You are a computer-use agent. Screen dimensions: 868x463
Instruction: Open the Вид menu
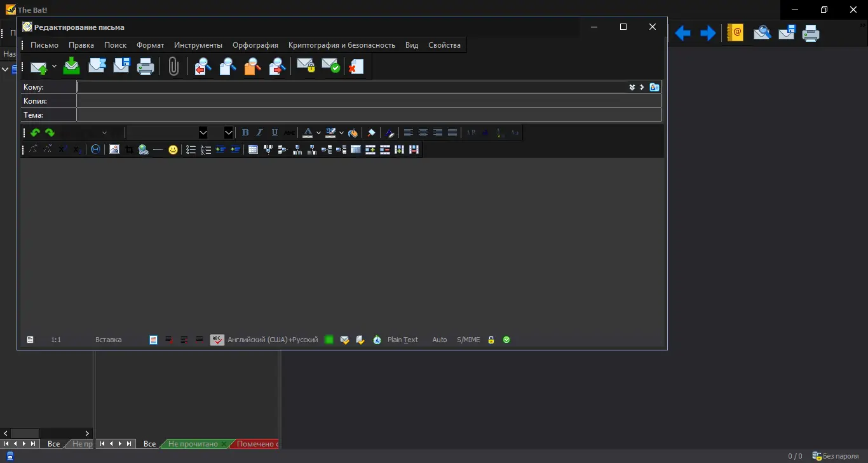[x=412, y=45]
